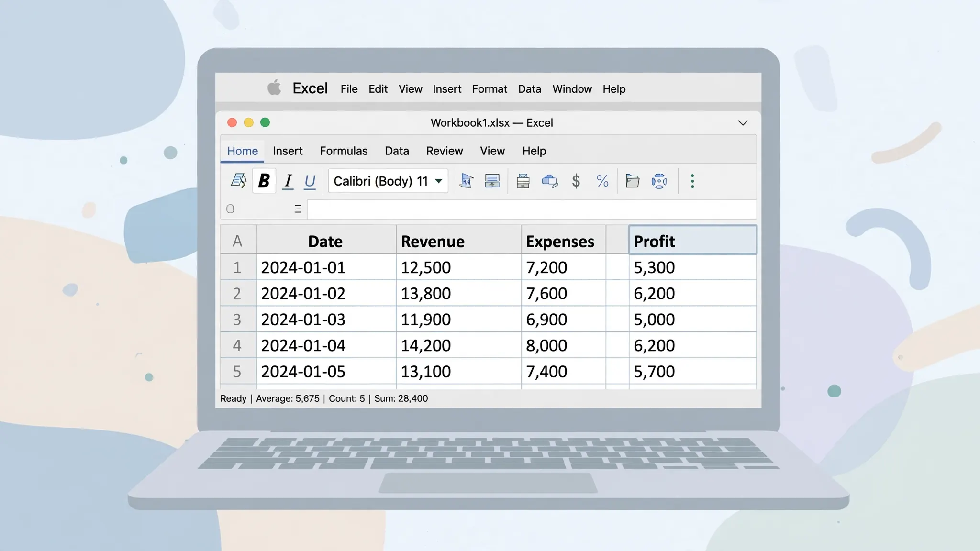
Task: Expand the ribbon chevron in the title bar
Action: [743, 123]
